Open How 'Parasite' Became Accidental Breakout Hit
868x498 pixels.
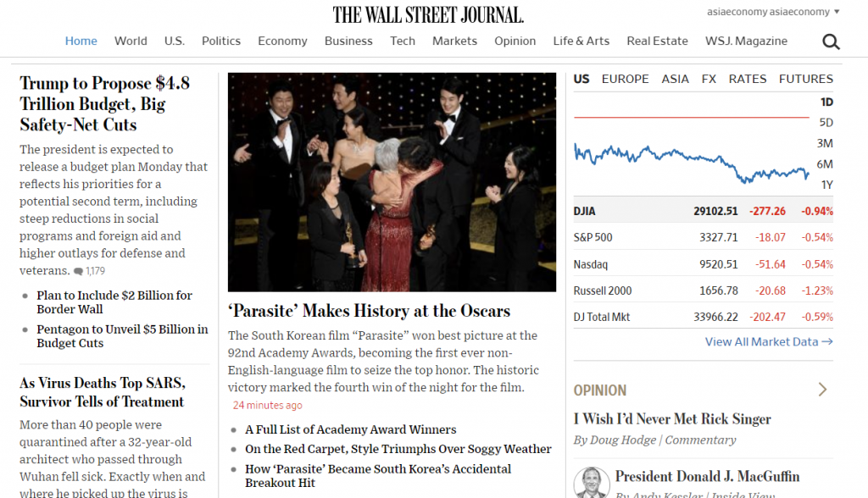click(x=378, y=476)
